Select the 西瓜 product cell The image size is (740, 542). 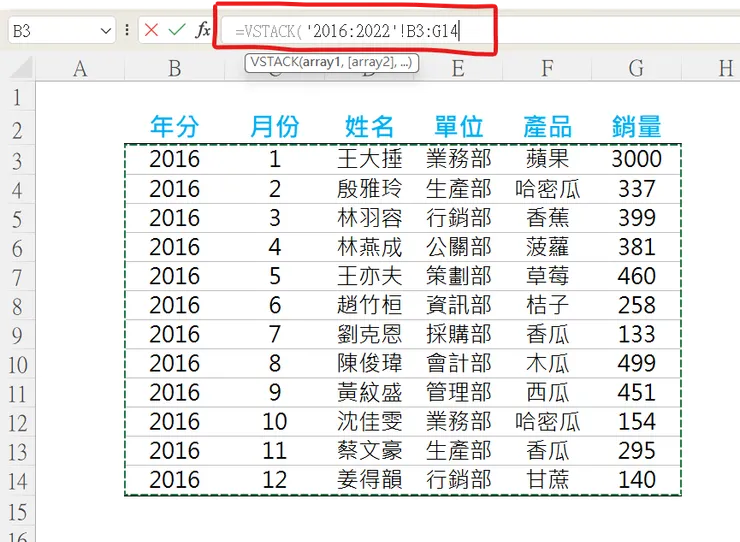[547, 393]
